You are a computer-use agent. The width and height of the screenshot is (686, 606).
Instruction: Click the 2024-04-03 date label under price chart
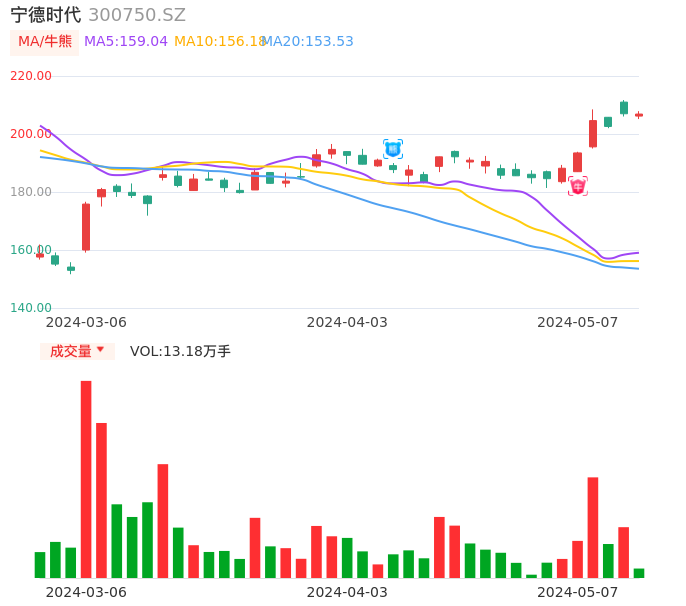pyautogui.click(x=346, y=322)
